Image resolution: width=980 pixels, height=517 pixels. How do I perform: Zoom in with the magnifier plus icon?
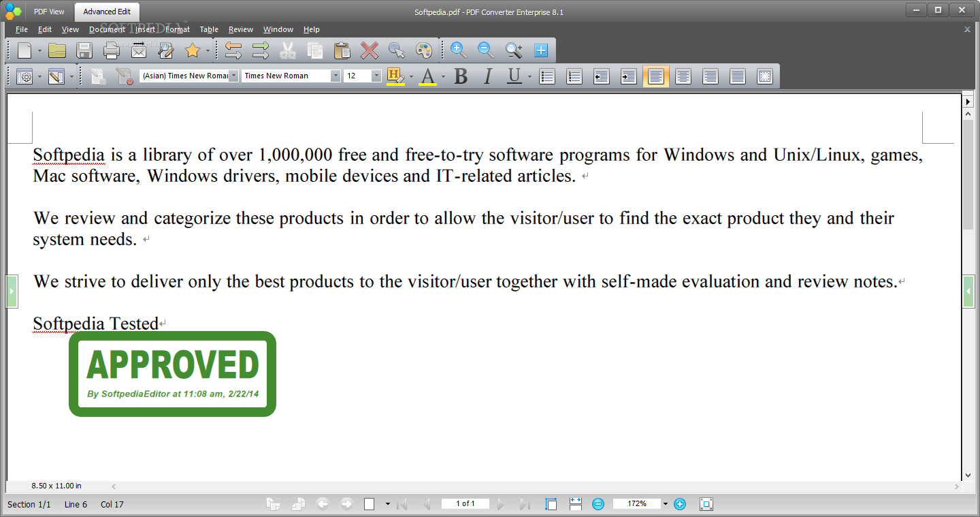pos(459,50)
